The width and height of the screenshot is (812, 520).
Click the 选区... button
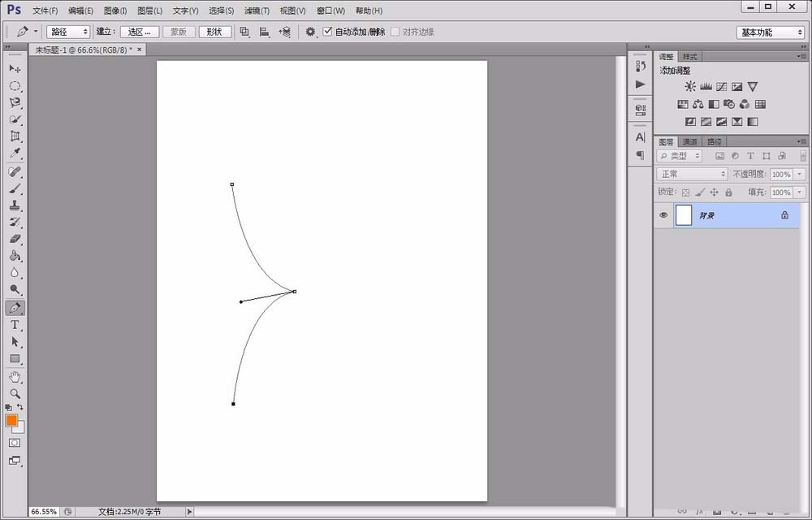(140, 32)
